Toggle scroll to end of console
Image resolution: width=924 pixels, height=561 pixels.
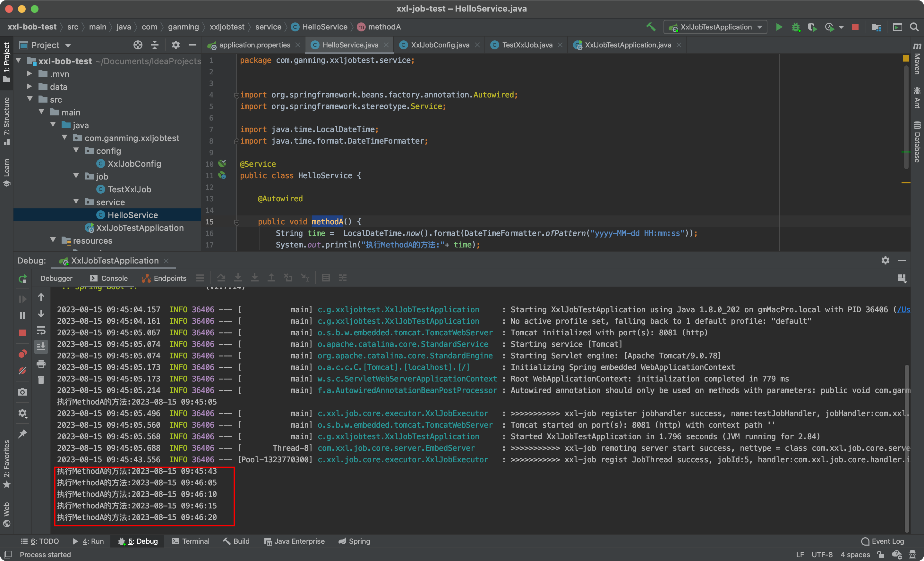41,347
